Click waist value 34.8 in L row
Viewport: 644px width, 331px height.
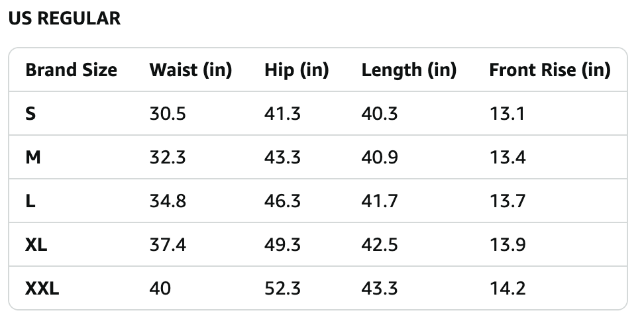point(168,201)
